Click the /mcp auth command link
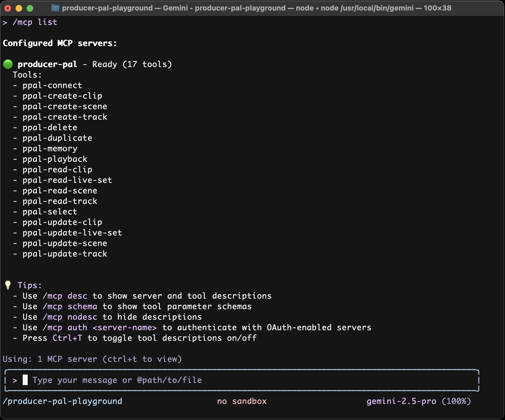 pyautogui.click(x=64, y=327)
